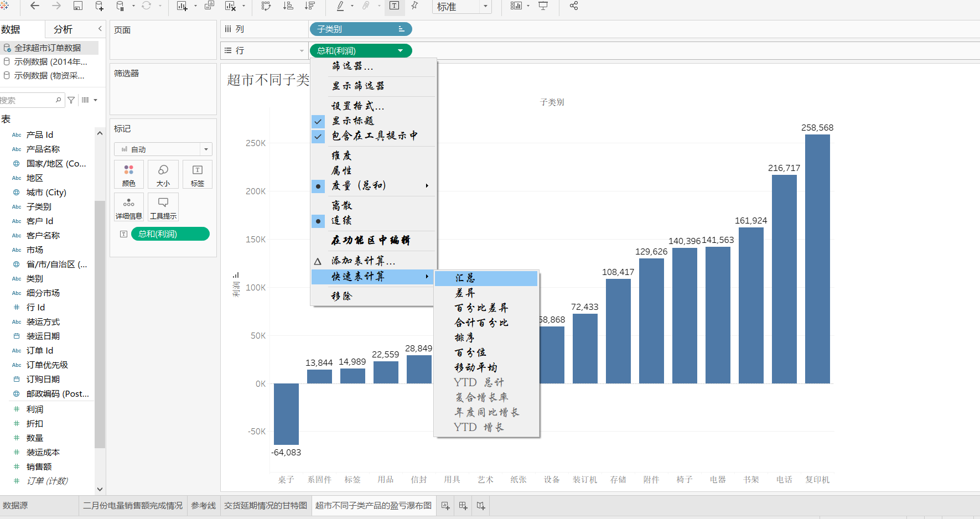Viewport: 980px width, 519px height.
Task: Select 连续 radio option
Action: 318,221
